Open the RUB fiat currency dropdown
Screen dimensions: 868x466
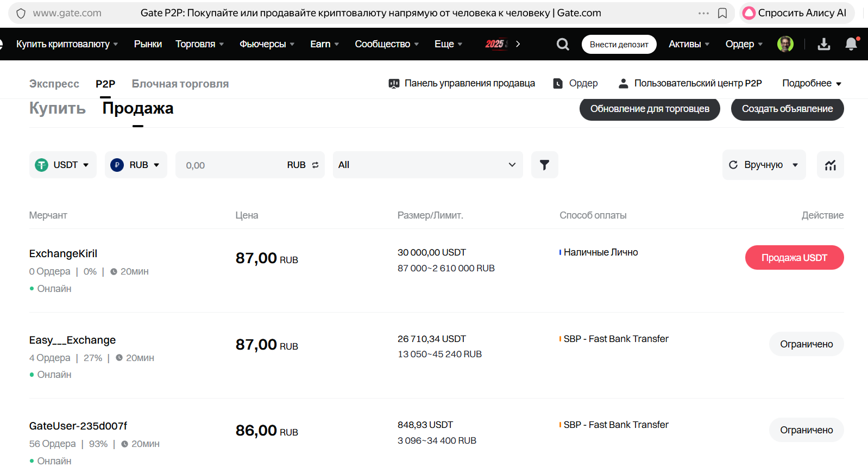(136, 165)
